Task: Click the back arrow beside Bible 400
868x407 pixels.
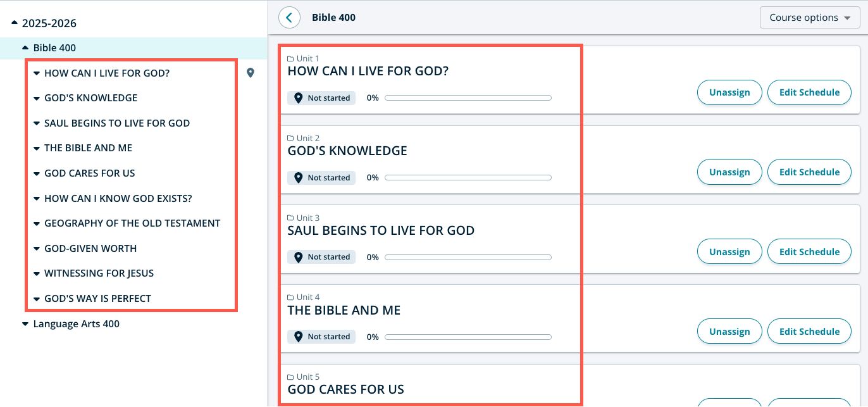Action: click(289, 18)
